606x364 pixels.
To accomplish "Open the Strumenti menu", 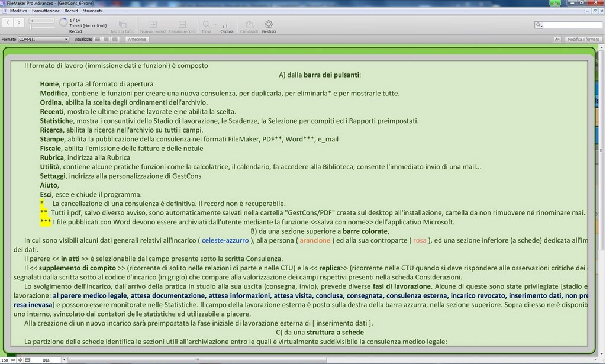I will (x=92, y=11).
